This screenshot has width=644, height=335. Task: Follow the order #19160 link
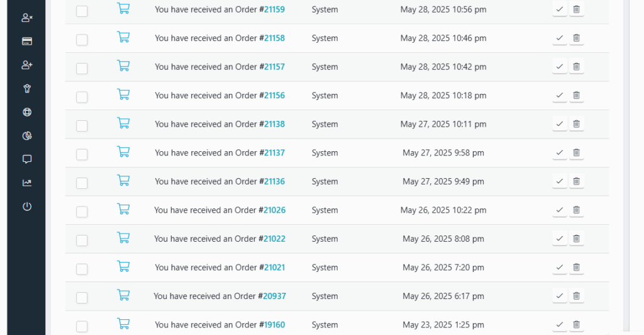coord(274,325)
